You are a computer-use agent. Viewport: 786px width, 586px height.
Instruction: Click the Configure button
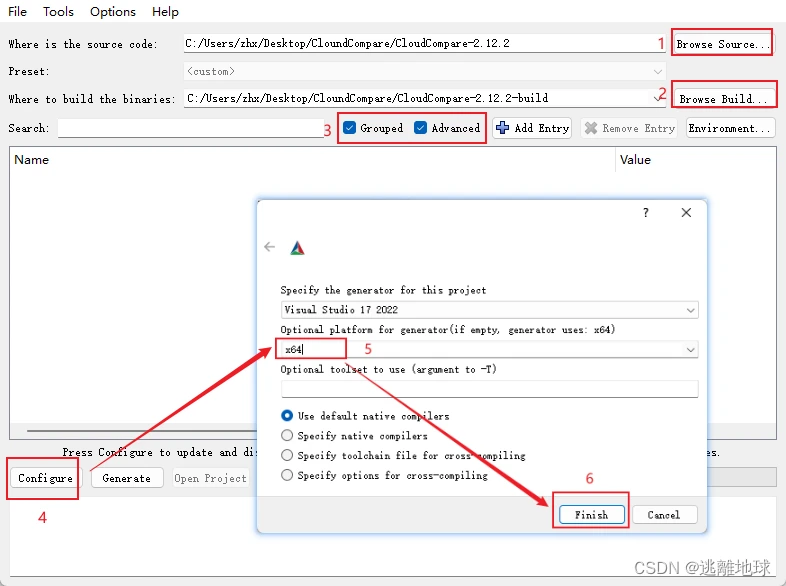pyautogui.click(x=45, y=478)
